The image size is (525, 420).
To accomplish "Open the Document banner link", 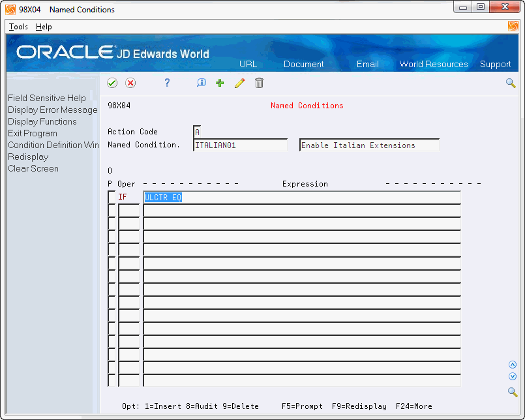I will [x=304, y=64].
